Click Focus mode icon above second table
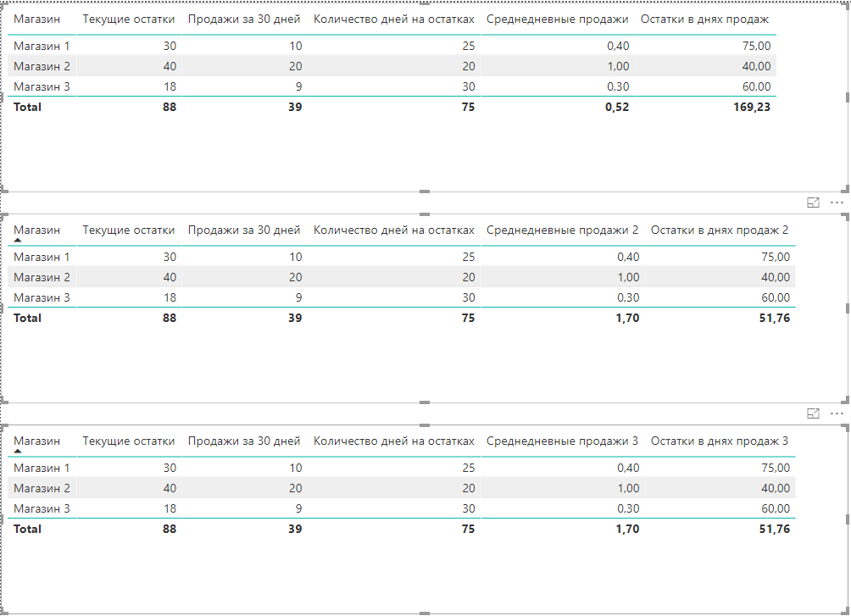The image size is (851, 616). coord(813,203)
